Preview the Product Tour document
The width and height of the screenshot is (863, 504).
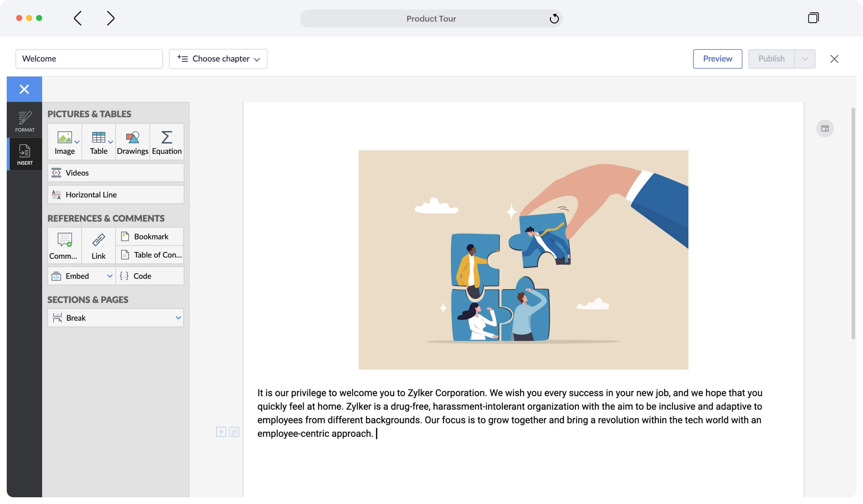(717, 59)
